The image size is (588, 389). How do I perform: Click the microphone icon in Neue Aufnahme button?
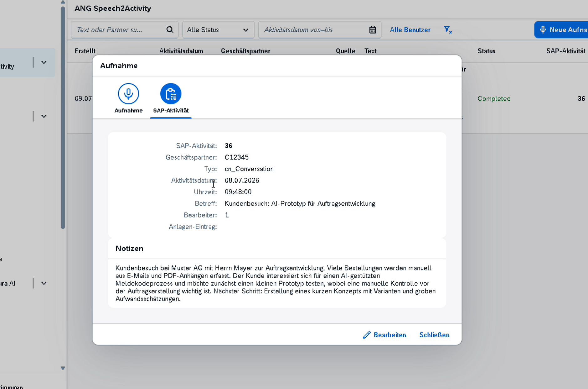point(543,30)
